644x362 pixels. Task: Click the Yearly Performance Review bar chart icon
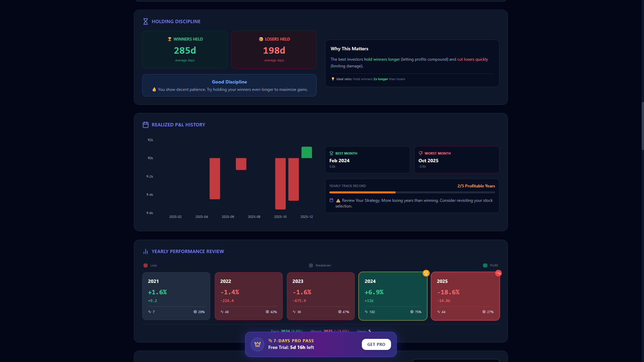[146, 251]
